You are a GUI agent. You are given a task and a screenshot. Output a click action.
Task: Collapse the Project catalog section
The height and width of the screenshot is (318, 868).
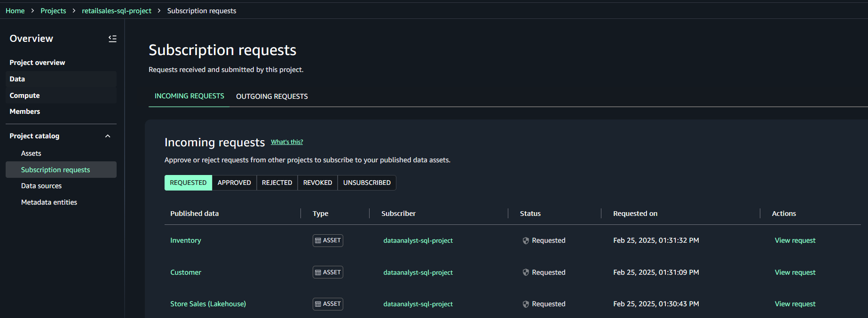(x=108, y=136)
